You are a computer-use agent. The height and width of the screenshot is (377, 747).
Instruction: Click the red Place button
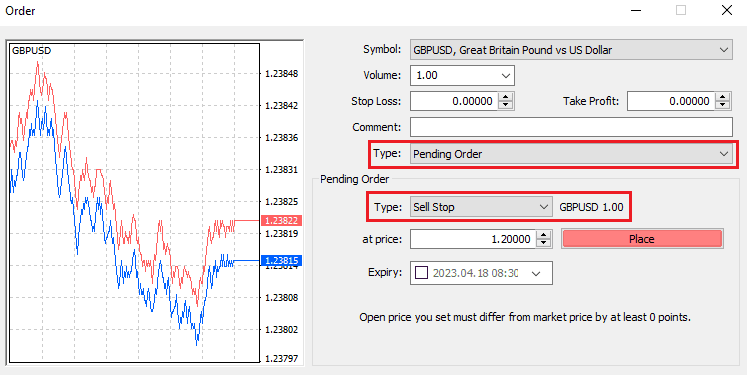[642, 239]
